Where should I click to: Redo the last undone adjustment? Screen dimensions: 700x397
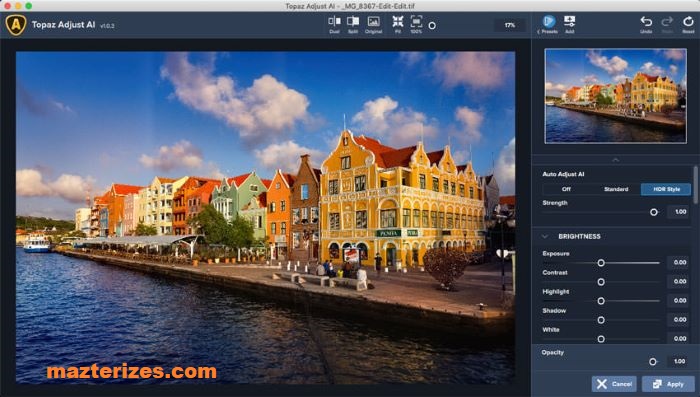[x=667, y=25]
